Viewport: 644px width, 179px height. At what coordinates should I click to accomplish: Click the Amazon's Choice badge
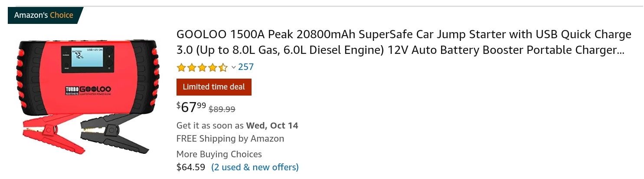click(x=44, y=15)
